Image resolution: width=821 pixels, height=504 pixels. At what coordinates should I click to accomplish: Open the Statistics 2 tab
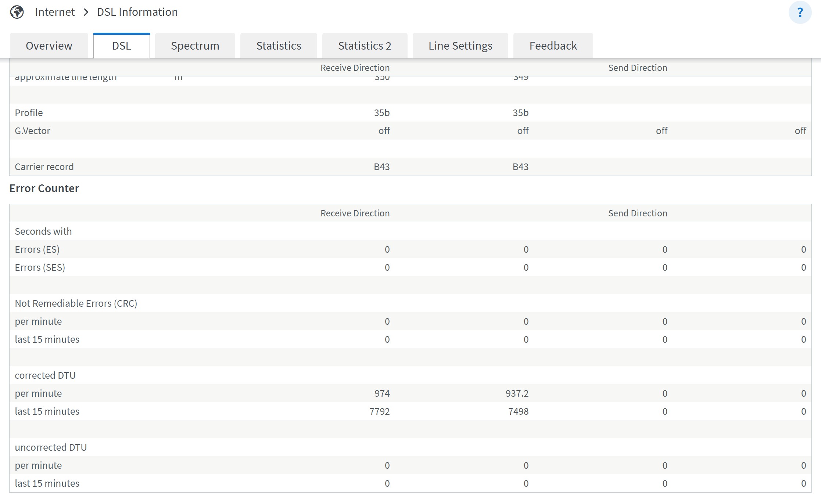pyautogui.click(x=365, y=46)
